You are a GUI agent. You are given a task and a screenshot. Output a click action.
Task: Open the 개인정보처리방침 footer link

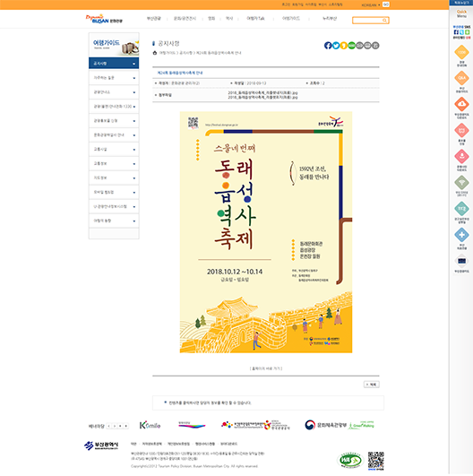(x=178, y=444)
